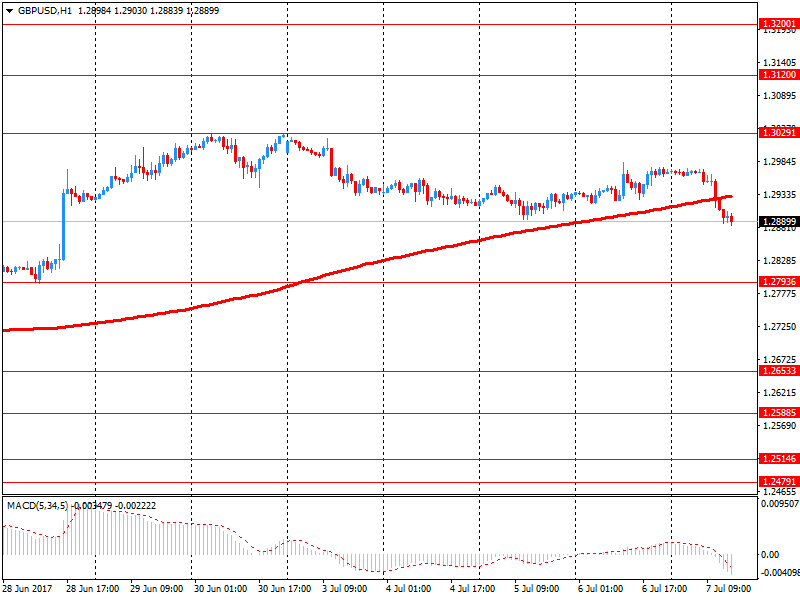The width and height of the screenshot is (800, 600).
Task: Click the 1.26725 price scale value
Action: (780, 360)
